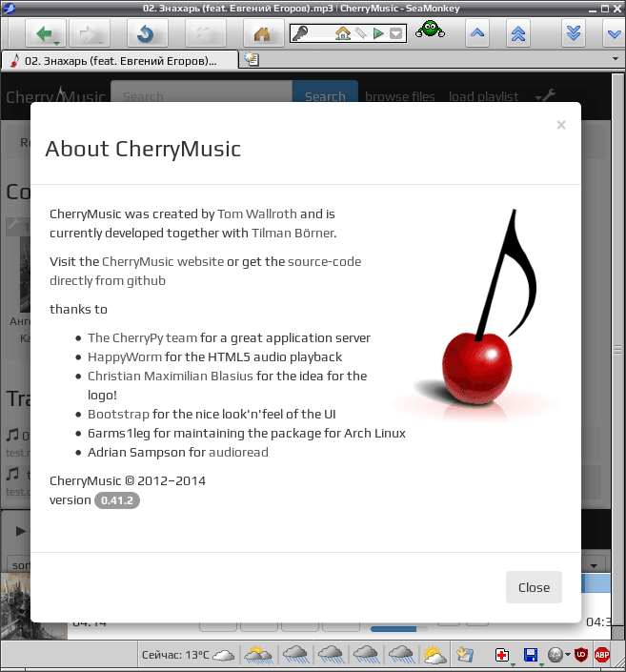626x672 pixels.
Task: Click the About CherryMusic dialog title
Action: pyautogui.click(x=143, y=149)
